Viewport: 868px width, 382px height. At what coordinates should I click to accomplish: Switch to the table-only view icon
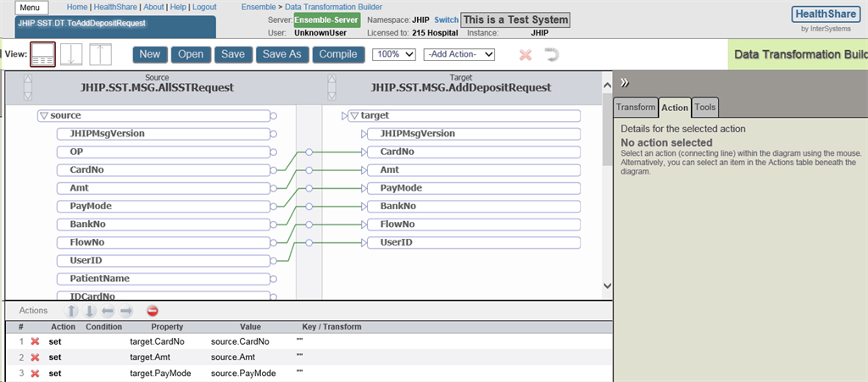pyautogui.click(x=100, y=55)
